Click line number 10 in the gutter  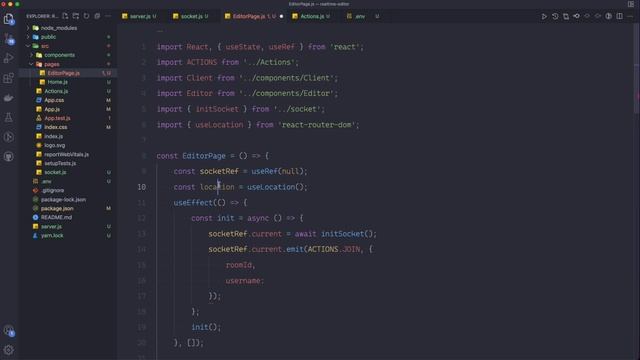pyautogui.click(x=141, y=187)
